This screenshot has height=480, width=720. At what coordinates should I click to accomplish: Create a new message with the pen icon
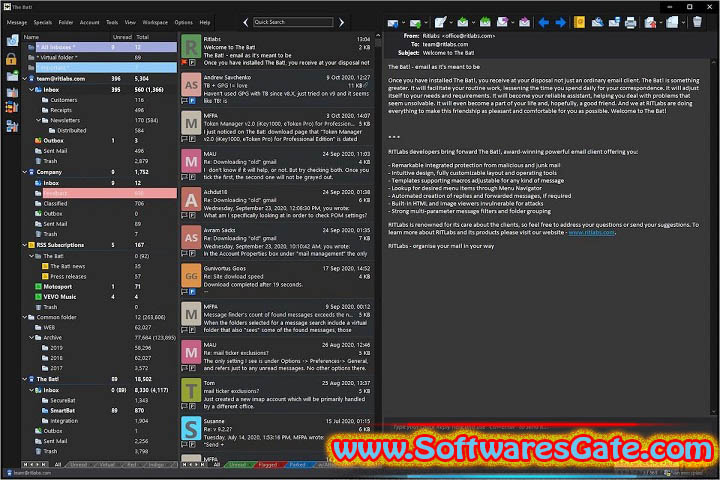click(x=440, y=22)
